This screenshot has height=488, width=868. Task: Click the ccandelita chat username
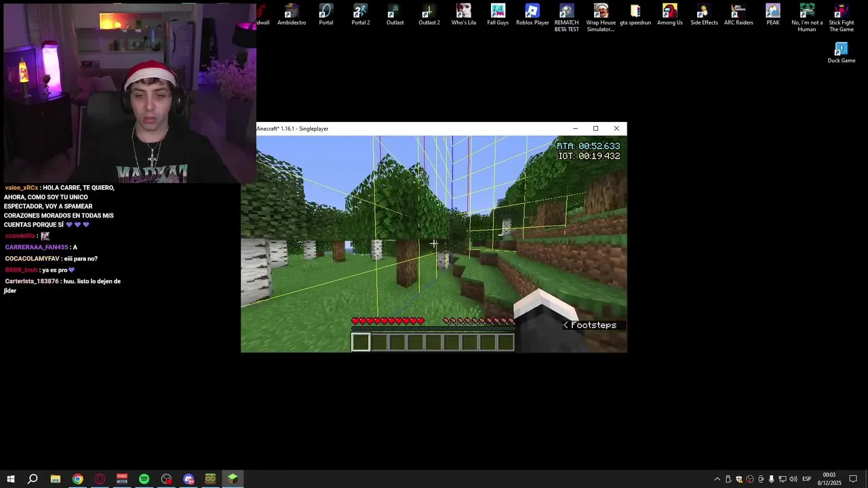pos(20,236)
